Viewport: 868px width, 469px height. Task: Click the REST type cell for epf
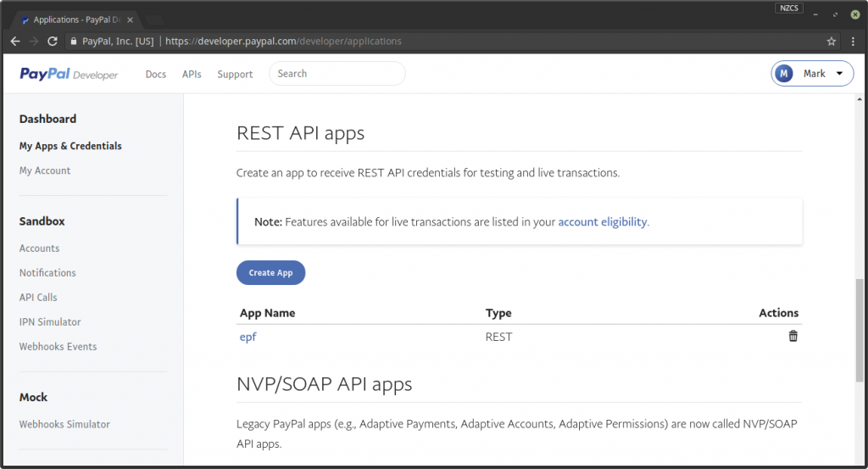(498, 337)
